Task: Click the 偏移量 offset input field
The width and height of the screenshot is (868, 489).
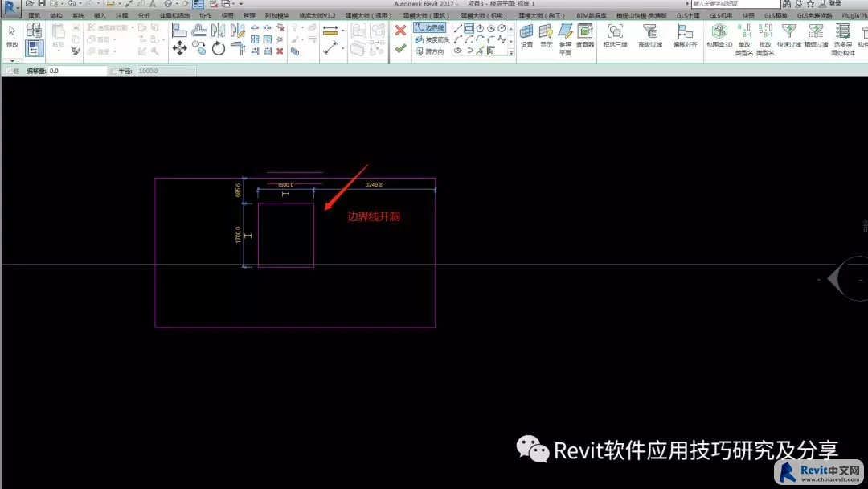Action: click(x=77, y=71)
